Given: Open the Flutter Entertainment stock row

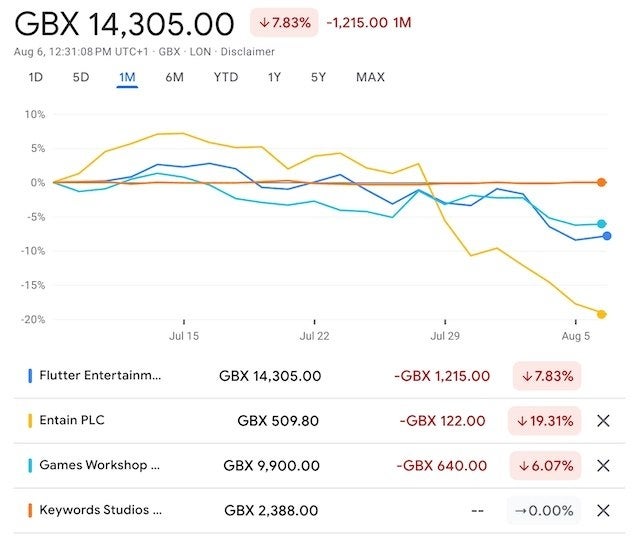Looking at the screenshot, I should [100, 376].
